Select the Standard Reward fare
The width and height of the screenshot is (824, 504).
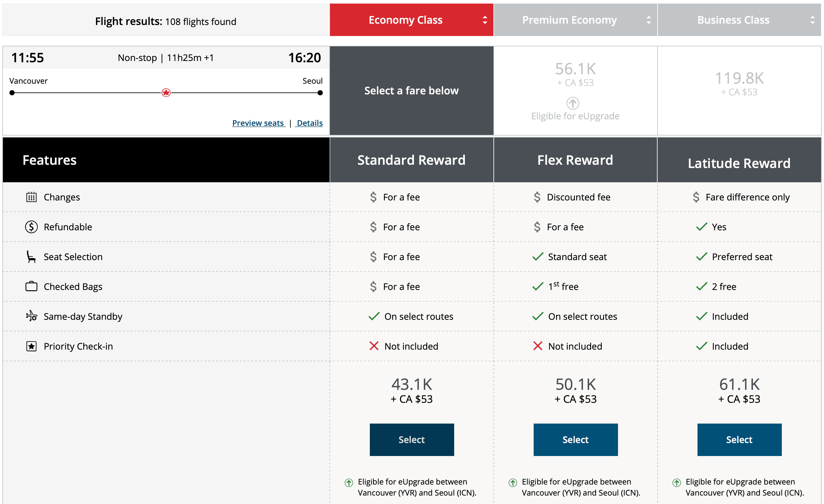click(x=412, y=439)
